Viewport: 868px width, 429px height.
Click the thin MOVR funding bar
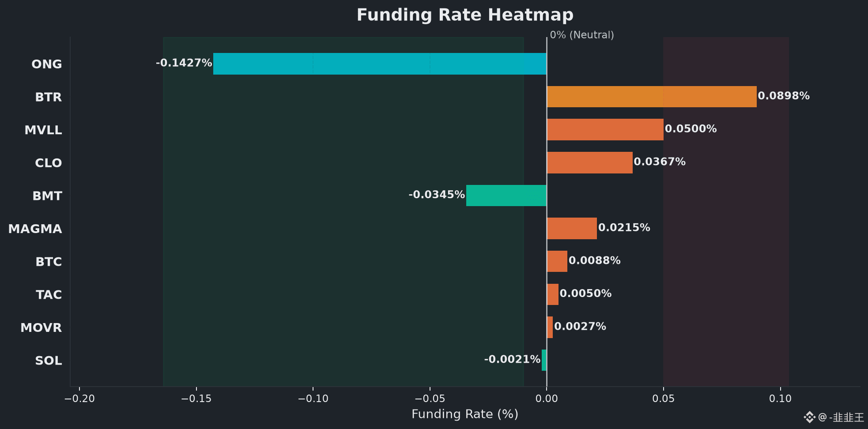[550, 327]
